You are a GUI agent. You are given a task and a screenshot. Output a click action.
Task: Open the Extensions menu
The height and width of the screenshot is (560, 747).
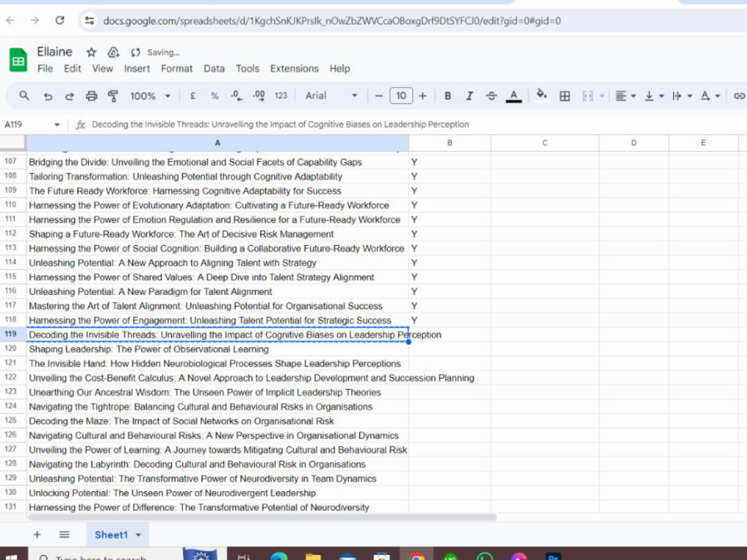[x=294, y=69]
